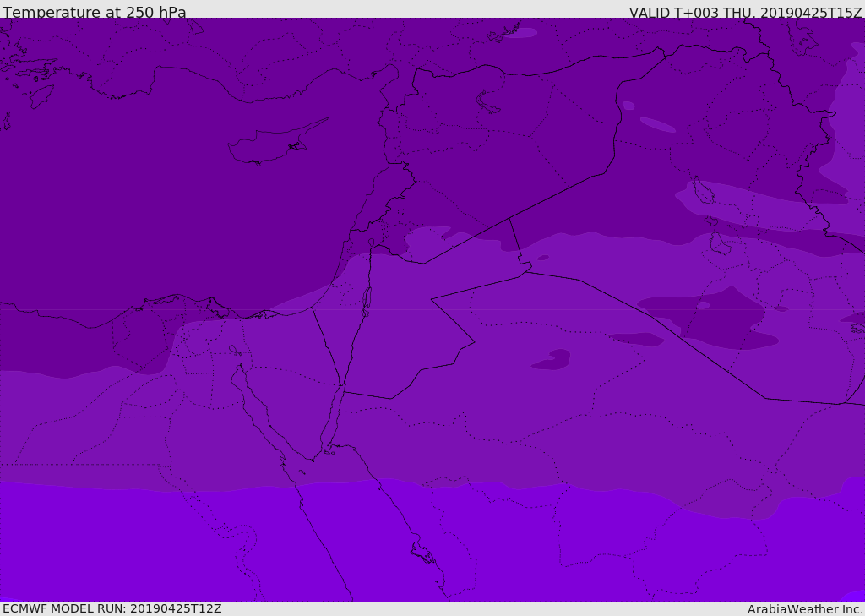Click the ECMWF MODEL RUN label
The image size is (865, 616).
point(112,608)
